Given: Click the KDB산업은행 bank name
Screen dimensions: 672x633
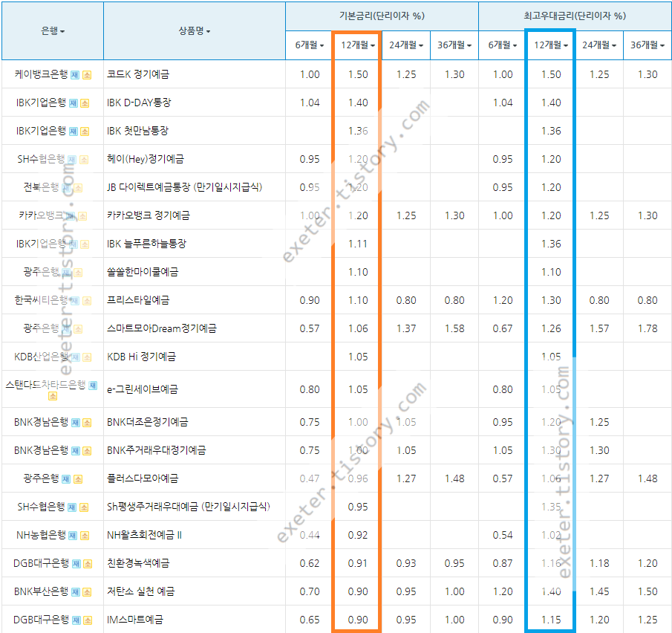Looking at the screenshot, I should coord(41,357).
